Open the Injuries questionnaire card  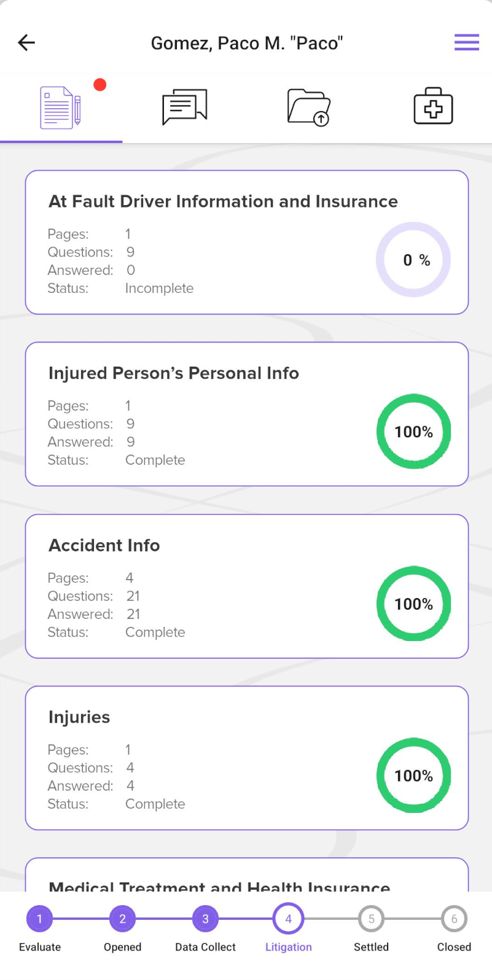click(246, 758)
